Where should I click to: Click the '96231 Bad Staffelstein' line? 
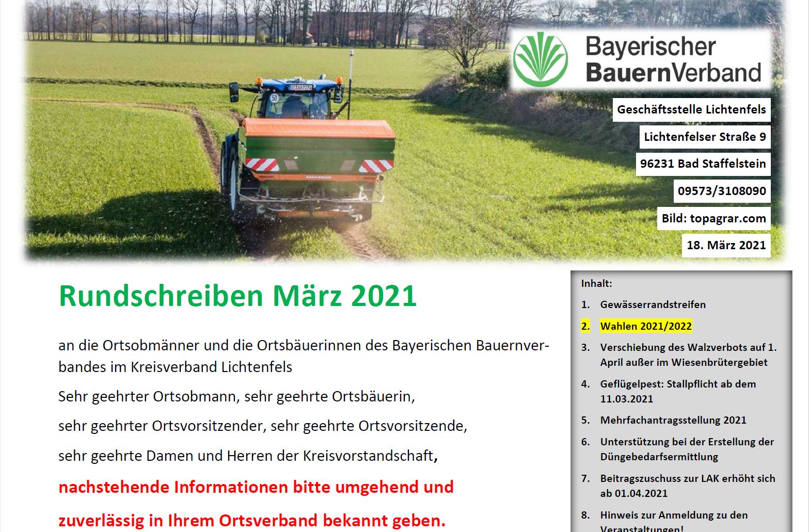click(703, 164)
